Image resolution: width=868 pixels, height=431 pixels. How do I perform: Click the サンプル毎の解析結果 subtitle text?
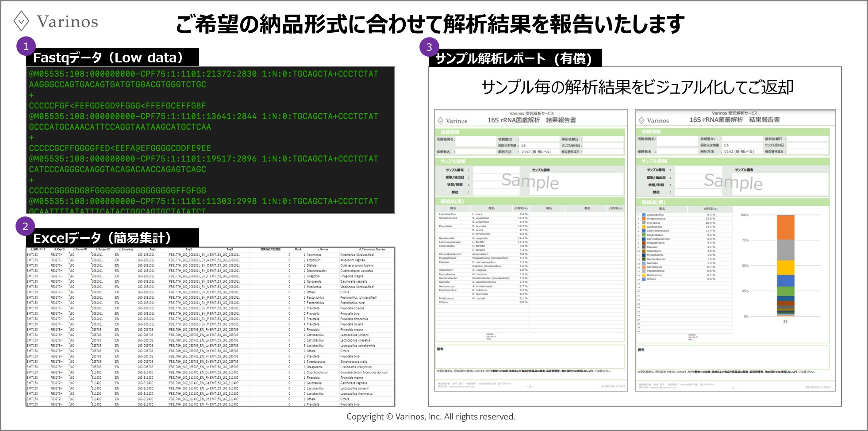coord(637,87)
